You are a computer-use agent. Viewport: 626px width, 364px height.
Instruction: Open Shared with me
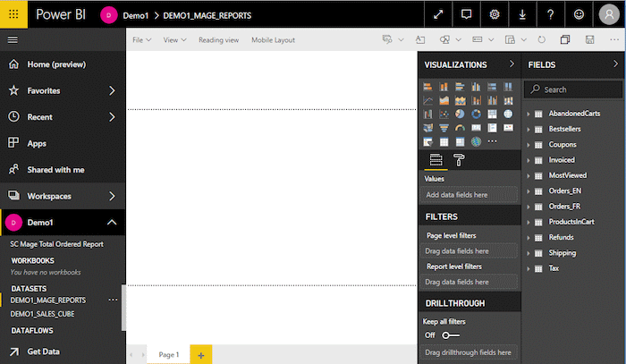(x=55, y=170)
